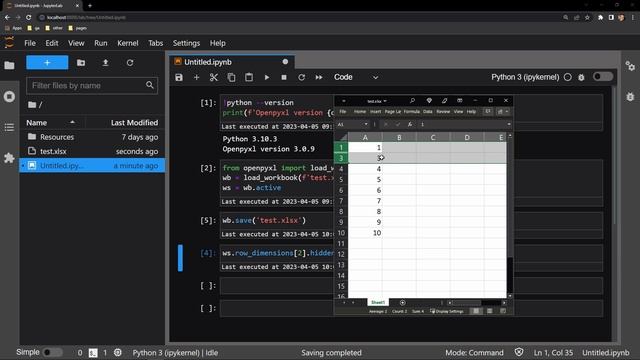Open the Tabs menu

156,43
